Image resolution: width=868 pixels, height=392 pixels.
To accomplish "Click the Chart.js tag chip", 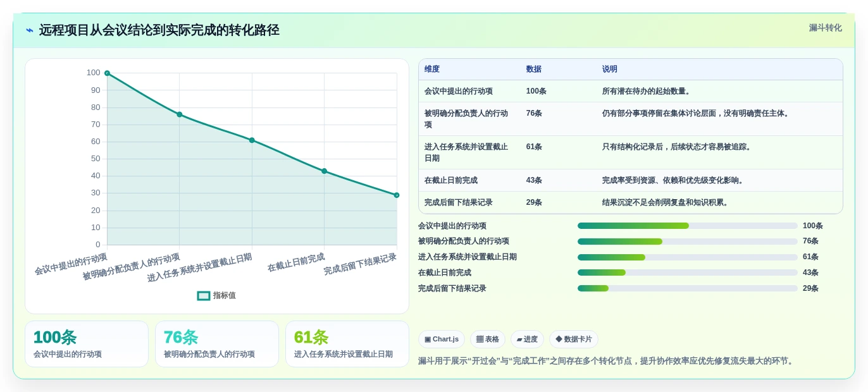I will pos(442,340).
